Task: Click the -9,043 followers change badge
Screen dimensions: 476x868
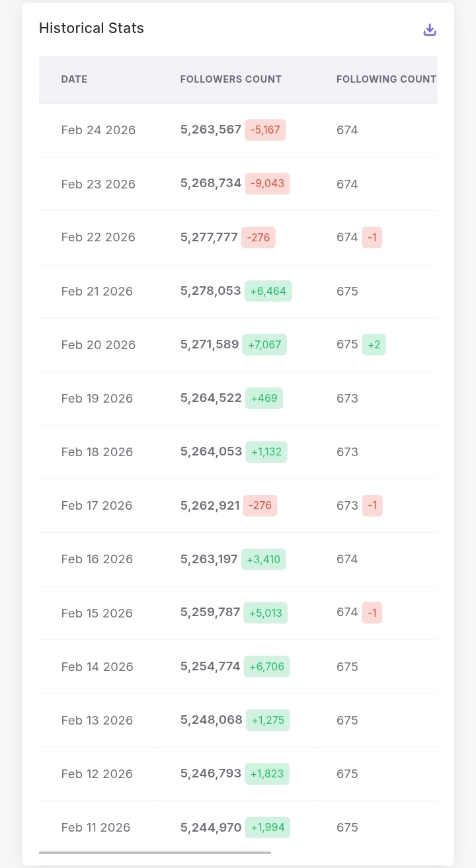Action: 267,184
